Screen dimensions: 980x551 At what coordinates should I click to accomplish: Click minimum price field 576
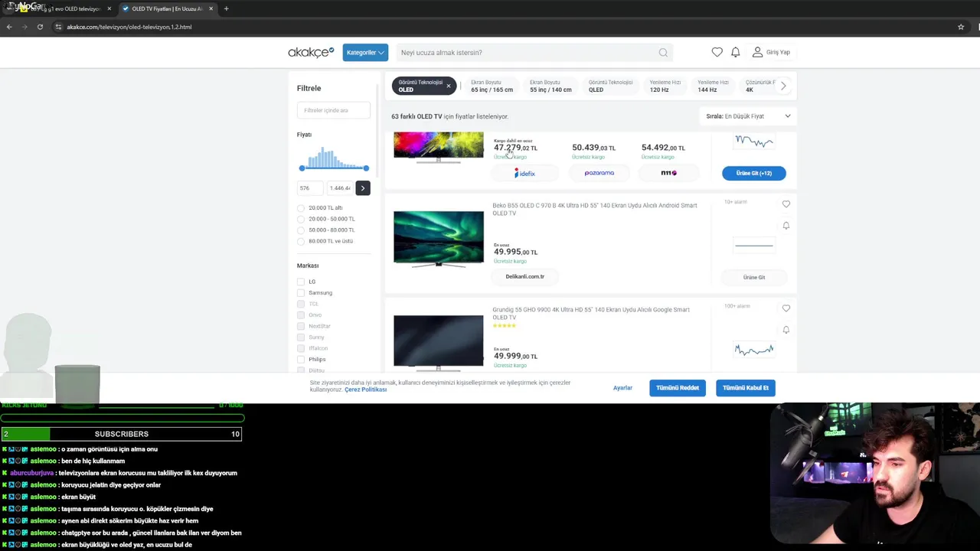point(310,187)
